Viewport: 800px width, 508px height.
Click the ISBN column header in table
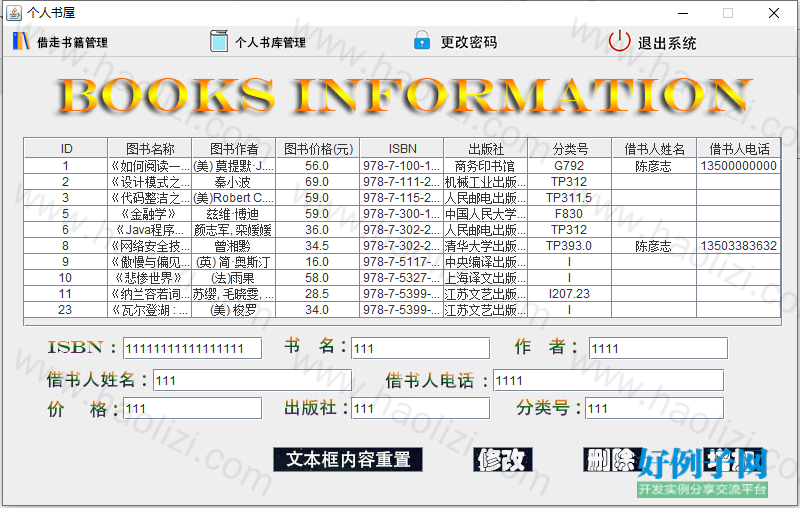tap(402, 148)
